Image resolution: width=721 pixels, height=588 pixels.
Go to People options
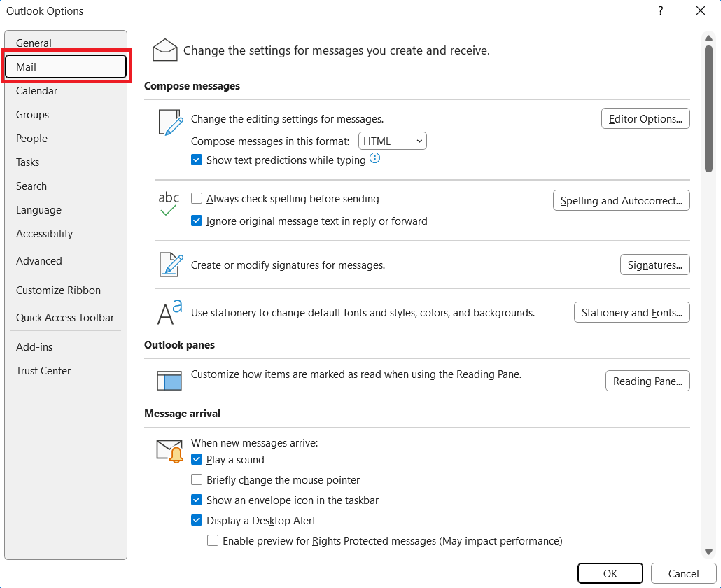click(66, 139)
